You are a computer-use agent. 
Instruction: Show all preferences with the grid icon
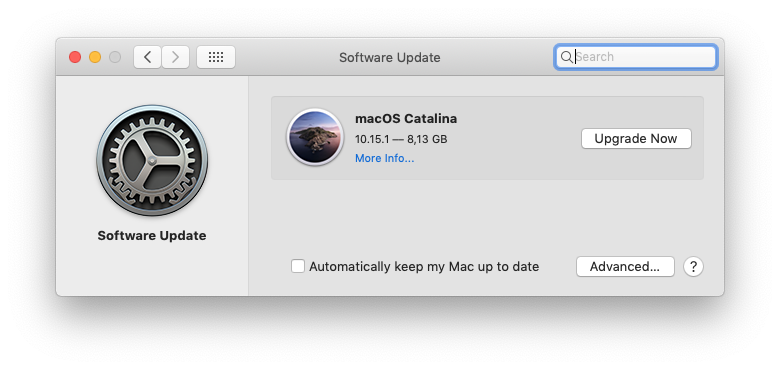coord(216,57)
